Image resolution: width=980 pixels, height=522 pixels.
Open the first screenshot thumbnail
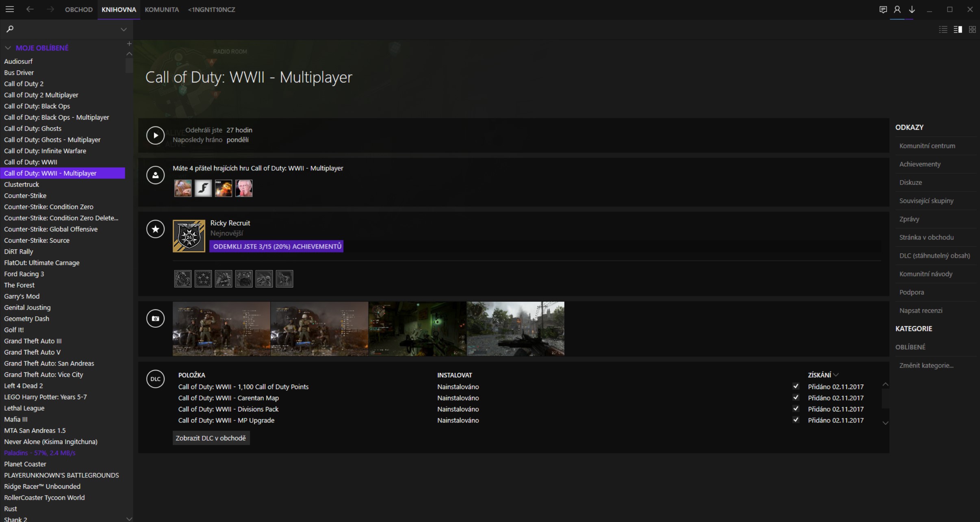[221, 329]
